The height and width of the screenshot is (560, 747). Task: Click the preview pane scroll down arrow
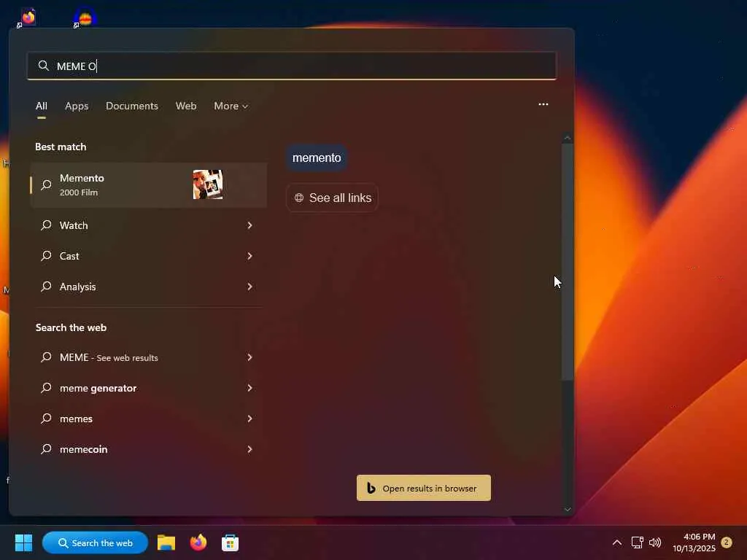pyautogui.click(x=567, y=509)
